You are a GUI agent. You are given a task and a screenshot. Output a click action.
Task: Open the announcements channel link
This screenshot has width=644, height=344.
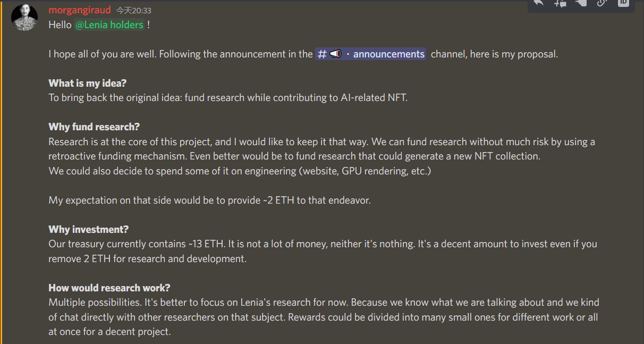click(388, 54)
